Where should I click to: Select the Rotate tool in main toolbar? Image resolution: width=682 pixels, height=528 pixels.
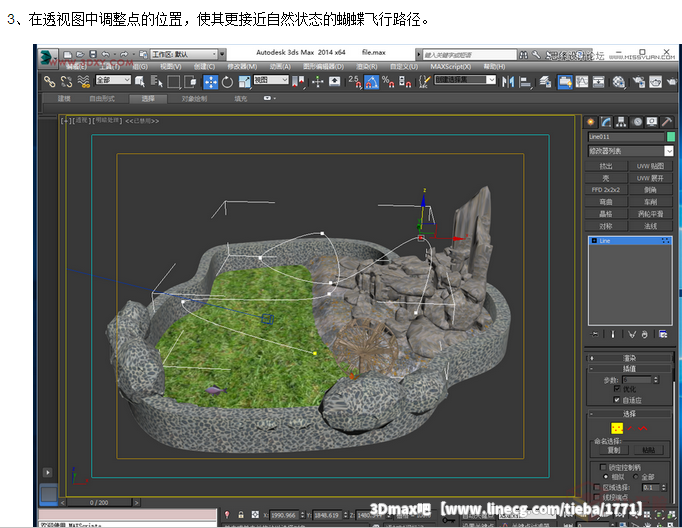(x=227, y=81)
